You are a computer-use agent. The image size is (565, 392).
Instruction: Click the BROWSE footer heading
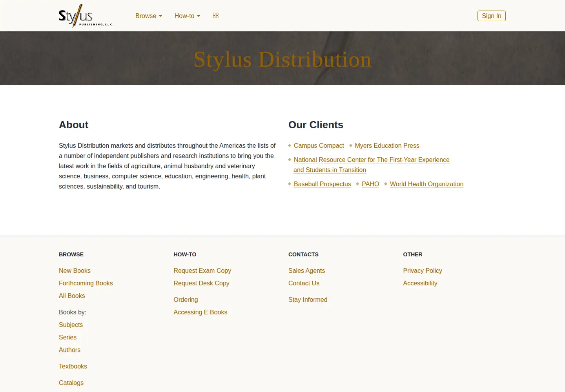click(71, 254)
